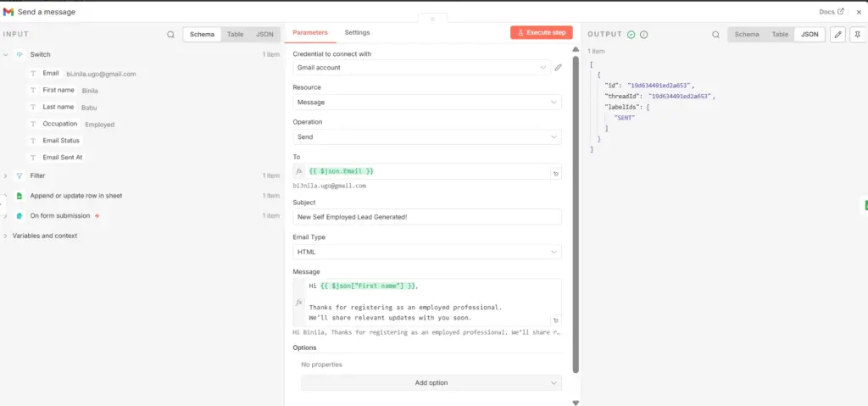Click the trigger bolt icon after On form submission
The image size is (868, 406).
(x=97, y=215)
